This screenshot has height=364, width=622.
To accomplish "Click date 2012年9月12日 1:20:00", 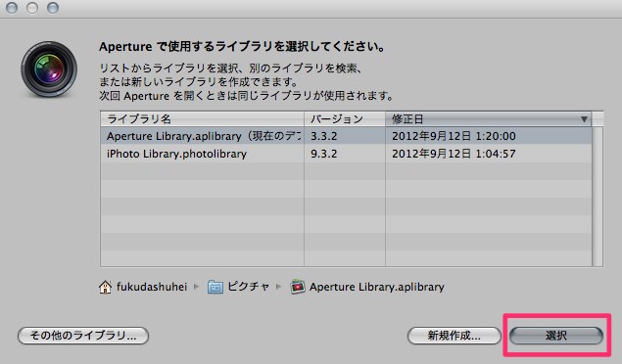I will pos(454,136).
